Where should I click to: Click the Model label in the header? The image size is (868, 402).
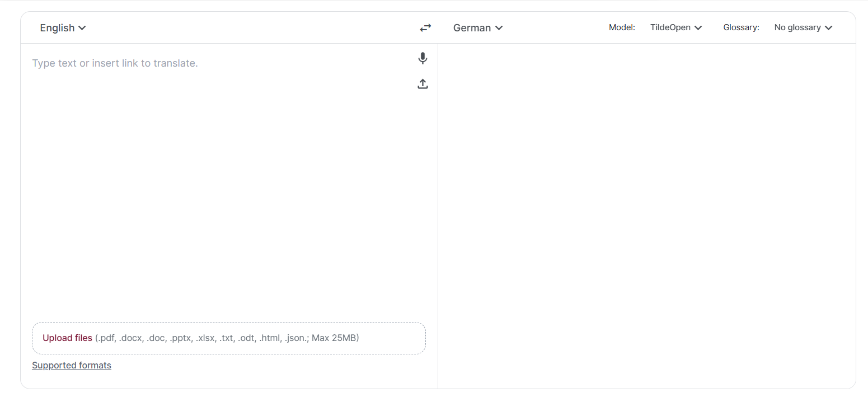[x=622, y=27]
